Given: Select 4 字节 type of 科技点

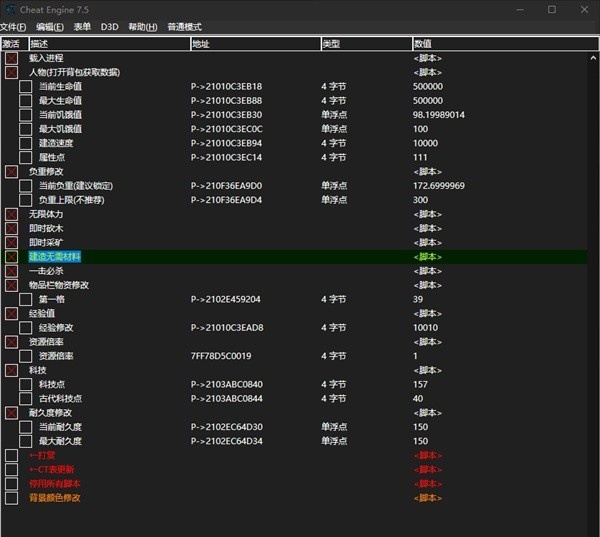Looking at the screenshot, I should 333,384.
